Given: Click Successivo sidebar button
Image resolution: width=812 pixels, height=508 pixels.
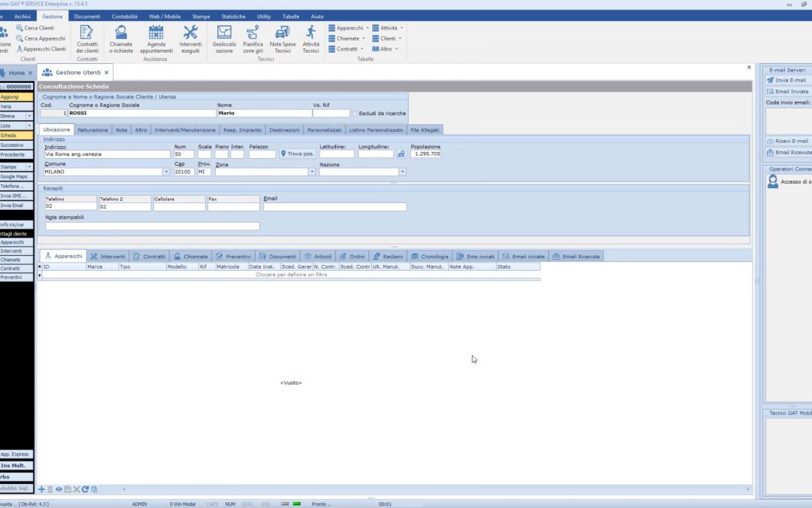Looking at the screenshot, I should click(17, 145).
